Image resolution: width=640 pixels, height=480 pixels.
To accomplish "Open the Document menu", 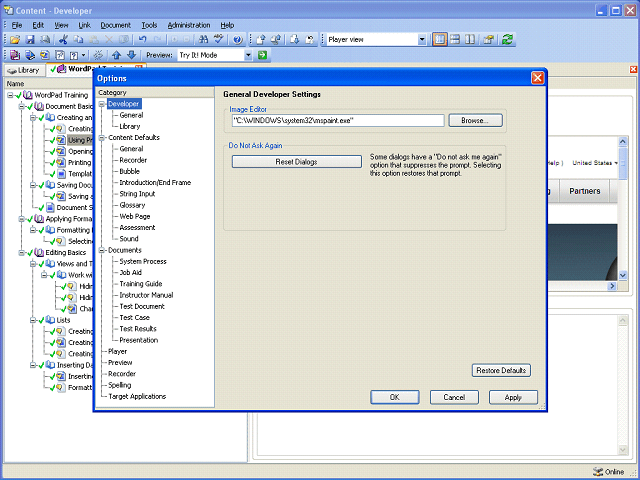I will (x=116, y=25).
